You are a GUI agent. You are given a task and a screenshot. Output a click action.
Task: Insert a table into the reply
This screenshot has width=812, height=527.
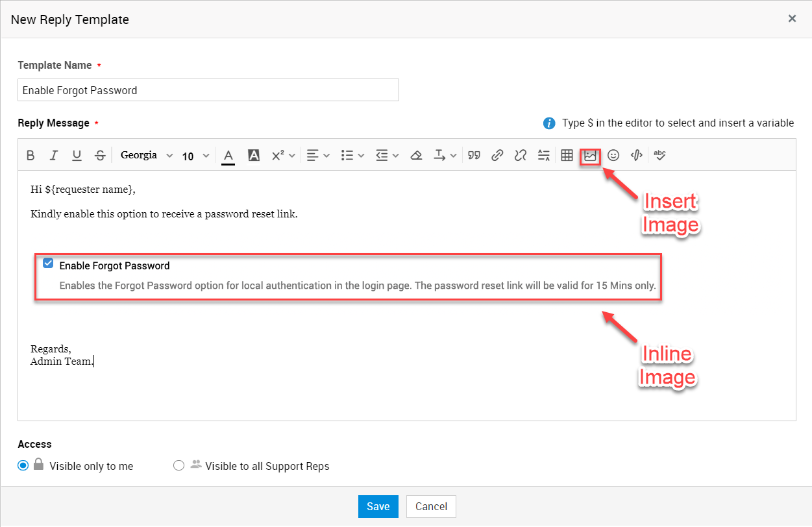pos(567,156)
